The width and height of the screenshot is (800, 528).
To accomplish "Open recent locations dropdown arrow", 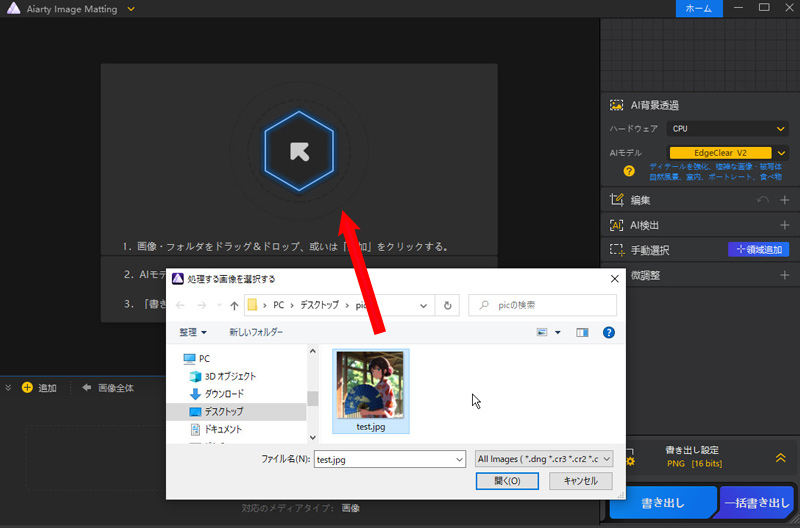I will point(219,305).
